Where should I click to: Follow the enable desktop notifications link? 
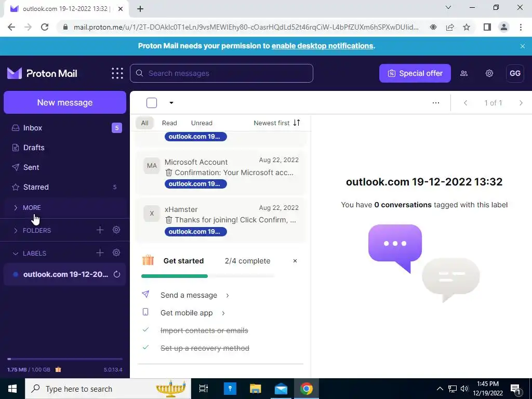[322, 46]
